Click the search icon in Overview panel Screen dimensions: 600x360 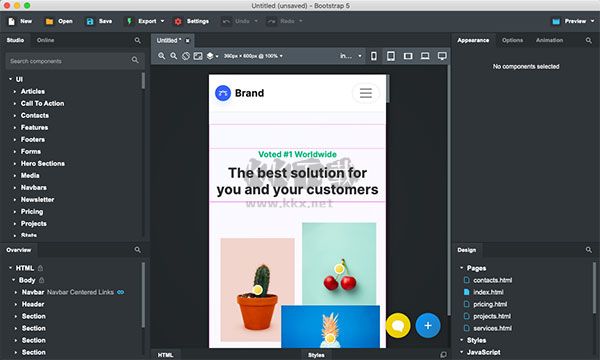point(138,249)
